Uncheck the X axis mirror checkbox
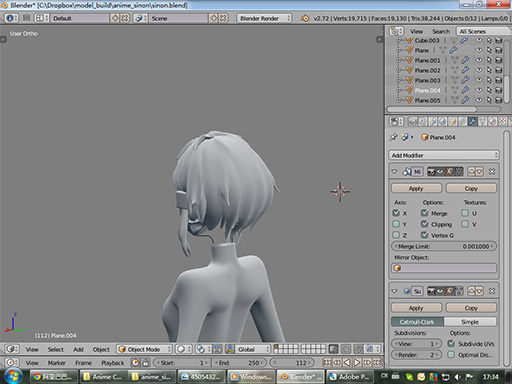This screenshot has width=512, height=384. (396, 213)
